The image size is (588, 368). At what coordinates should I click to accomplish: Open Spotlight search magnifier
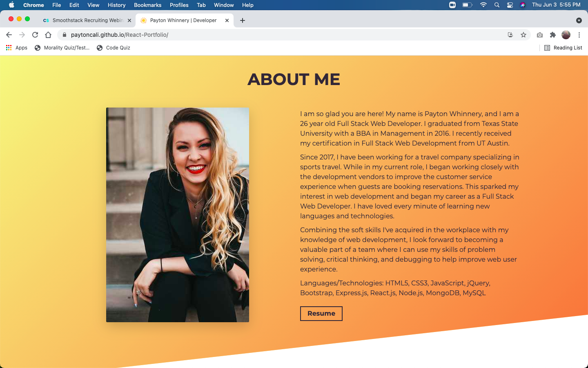497,5
